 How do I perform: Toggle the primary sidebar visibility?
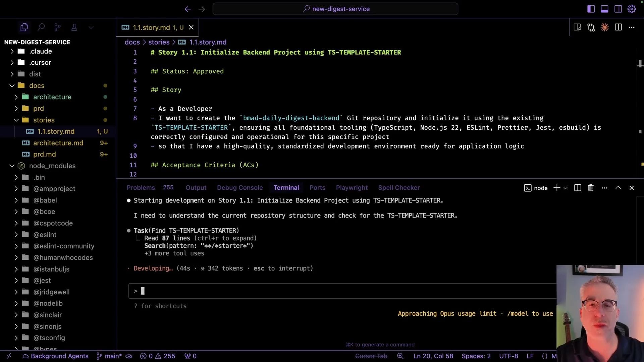point(591,9)
